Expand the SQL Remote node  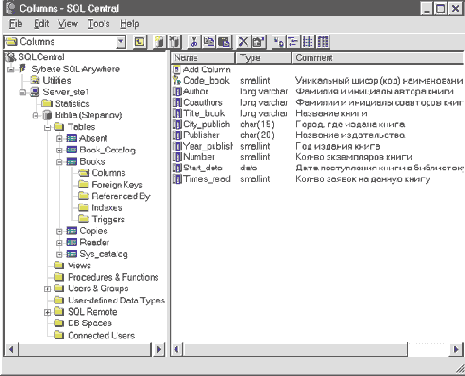coord(47,312)
